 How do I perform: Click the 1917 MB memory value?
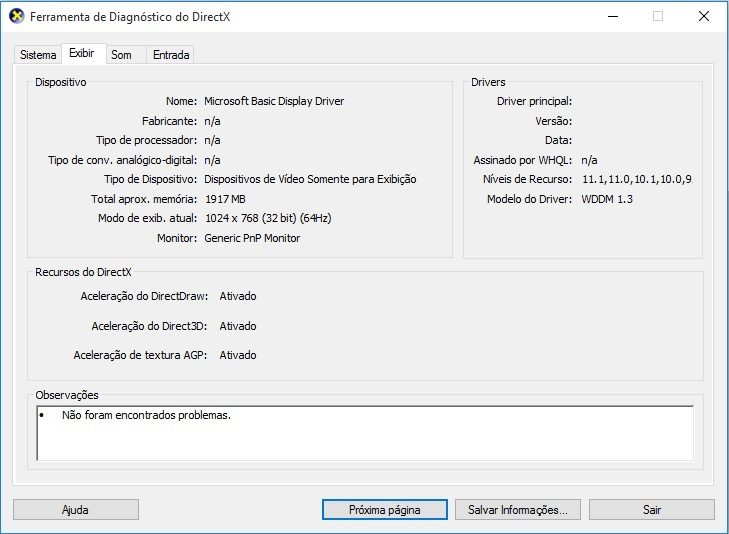225,199
